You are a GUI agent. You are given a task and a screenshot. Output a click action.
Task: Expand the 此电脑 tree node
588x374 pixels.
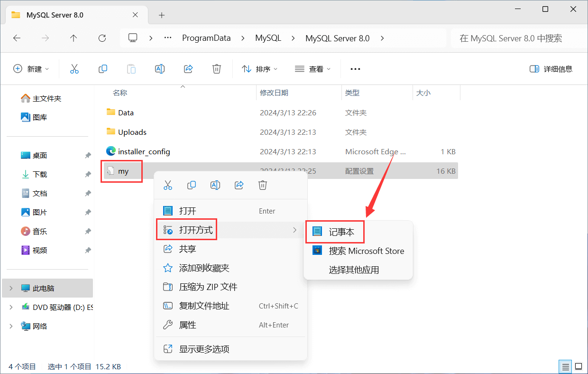click(x=11, y=288)
